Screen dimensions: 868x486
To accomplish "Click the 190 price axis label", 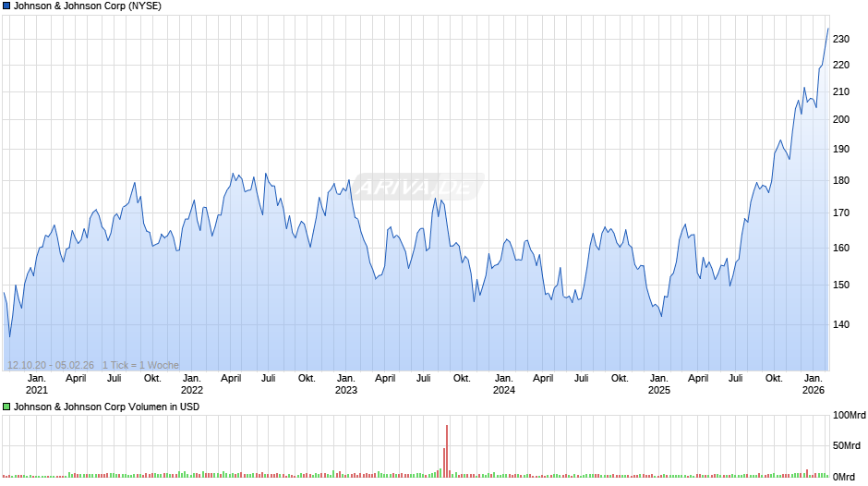I will point(841,149).
